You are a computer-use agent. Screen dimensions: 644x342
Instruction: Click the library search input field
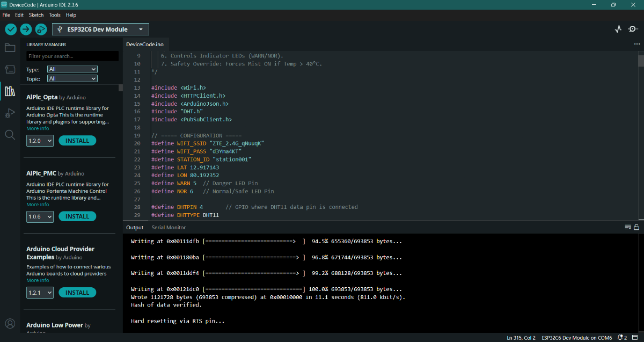pyautogui.click(x=72, y=56)
